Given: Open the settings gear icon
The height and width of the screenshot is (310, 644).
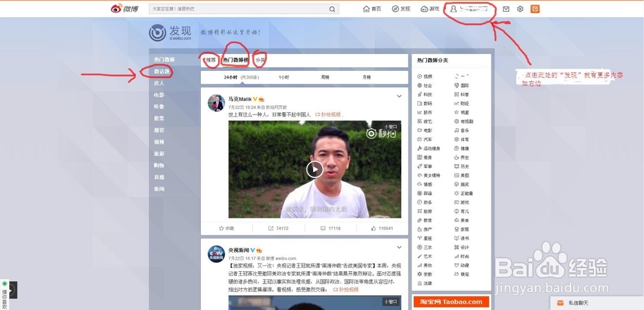Looking at the screenshot, I should [x=520, y=9].
